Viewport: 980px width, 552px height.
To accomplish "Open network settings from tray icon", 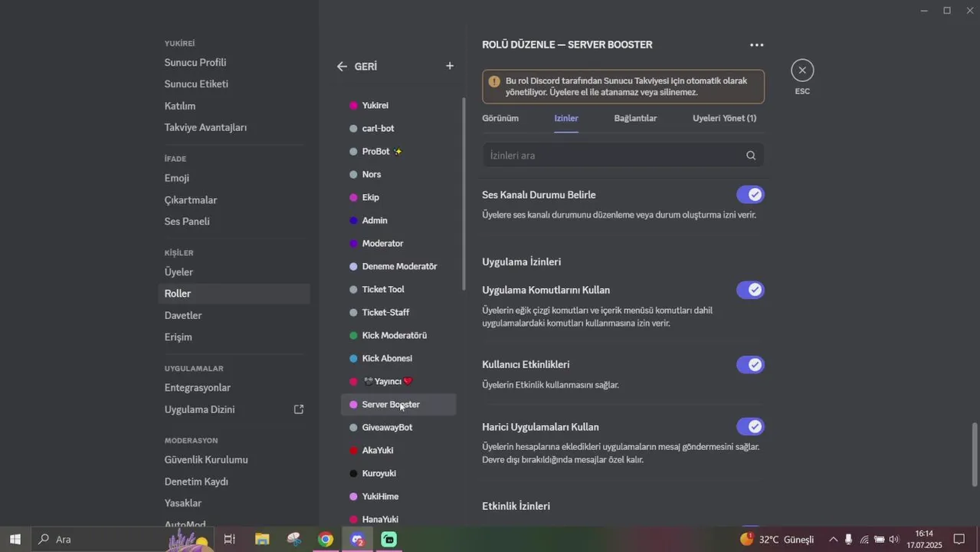I will pyautogui.click(x=864, y=539).
